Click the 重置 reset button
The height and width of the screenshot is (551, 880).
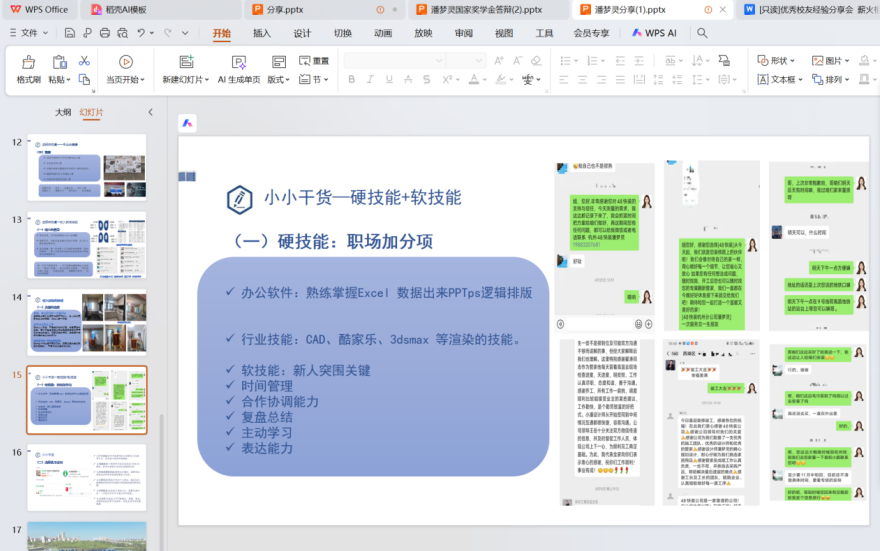click(314, 61)
